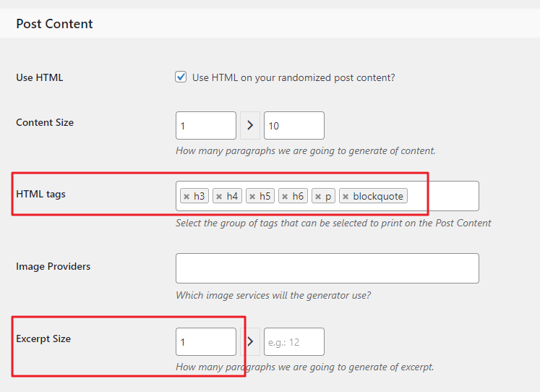Open the HTML tags selection field
Image resolution: width=540 pixels, height=392 pixels.
coord(441,196)
